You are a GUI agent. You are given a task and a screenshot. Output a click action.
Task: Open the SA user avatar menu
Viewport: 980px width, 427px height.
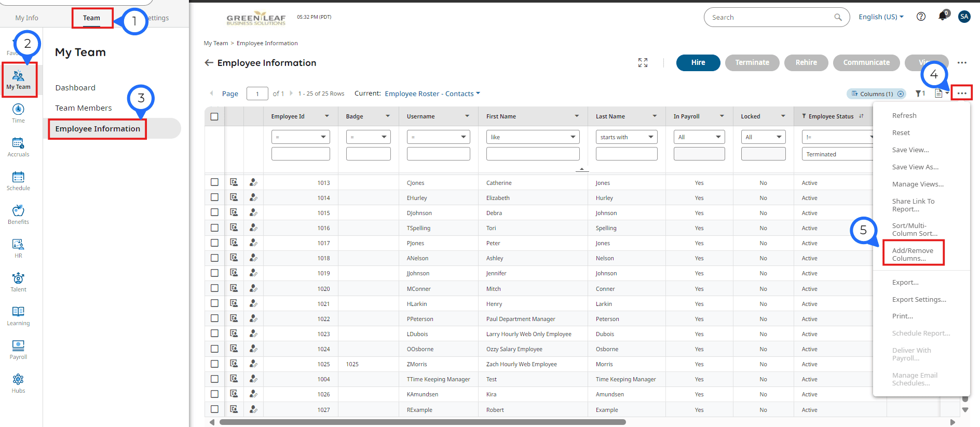click(964, 17)
